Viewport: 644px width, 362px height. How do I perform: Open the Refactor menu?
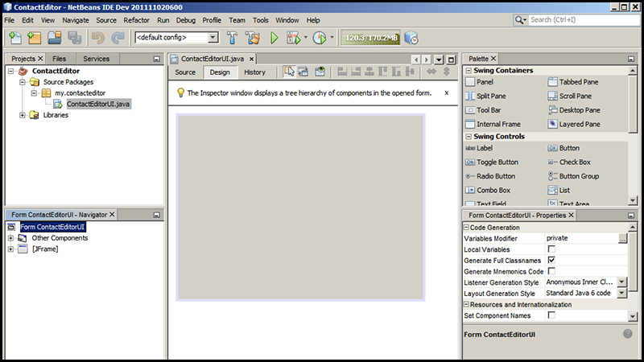pos(136,20)
